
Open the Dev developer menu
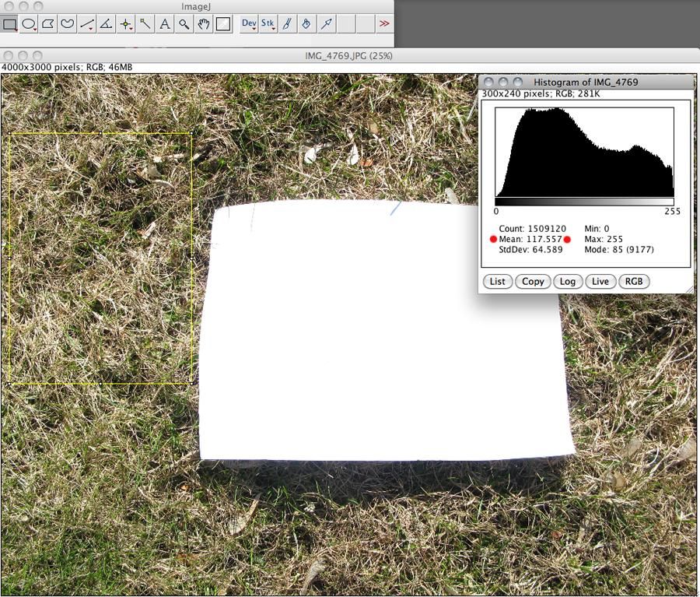coord(249,23)
